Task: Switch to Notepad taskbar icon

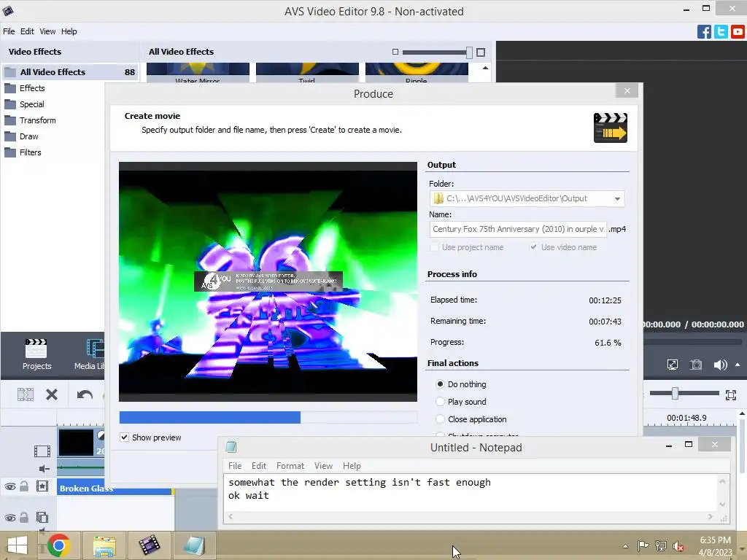Action: (194, 545)
